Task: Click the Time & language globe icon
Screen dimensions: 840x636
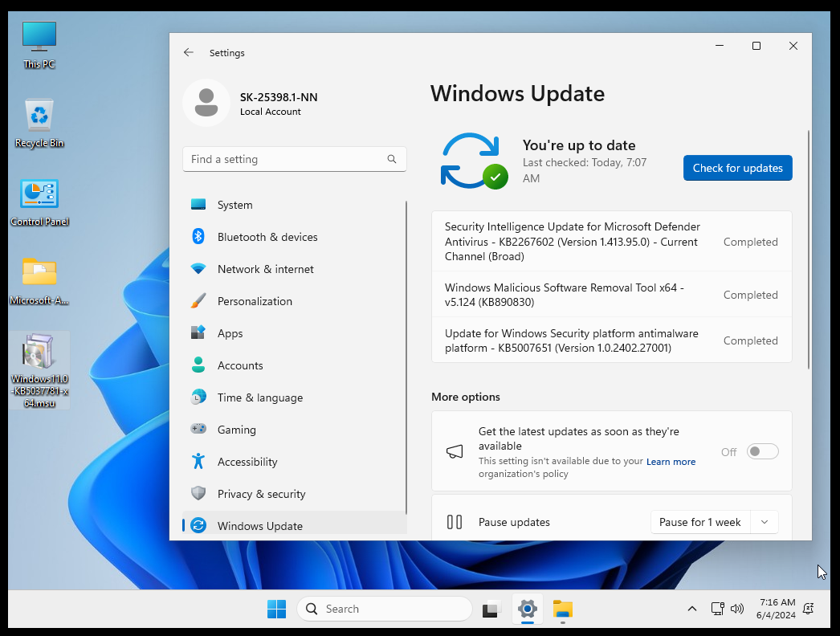Action: click(198, 397)
